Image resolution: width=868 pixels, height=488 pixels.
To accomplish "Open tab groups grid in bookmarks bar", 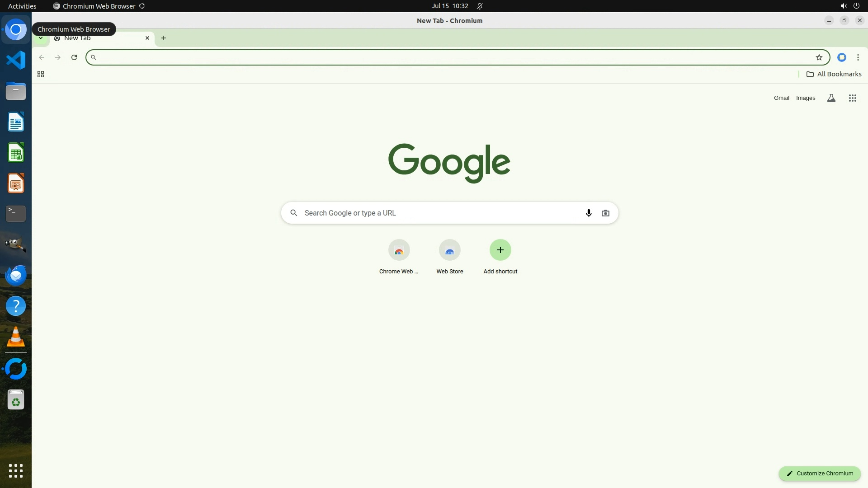I will 41,74.
